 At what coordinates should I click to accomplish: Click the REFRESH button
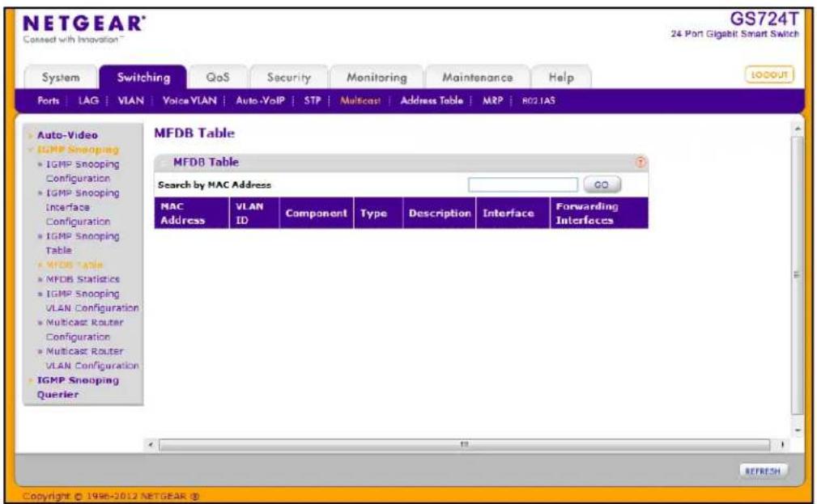coord(763,471)
